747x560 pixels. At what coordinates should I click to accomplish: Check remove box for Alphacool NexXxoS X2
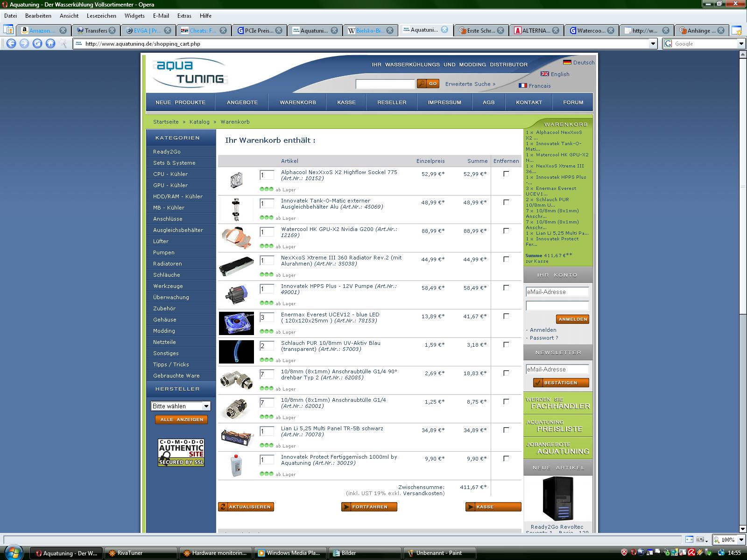tap(506, 174)
